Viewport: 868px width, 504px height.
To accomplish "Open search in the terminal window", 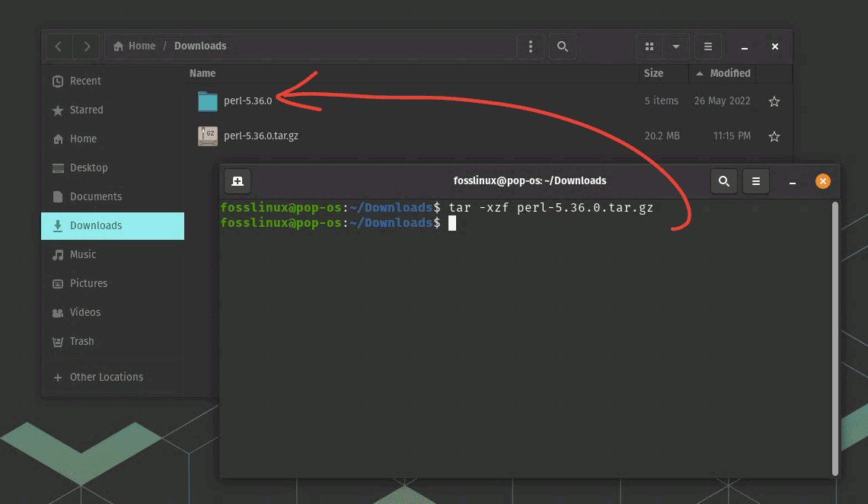I will coord(723,181).
